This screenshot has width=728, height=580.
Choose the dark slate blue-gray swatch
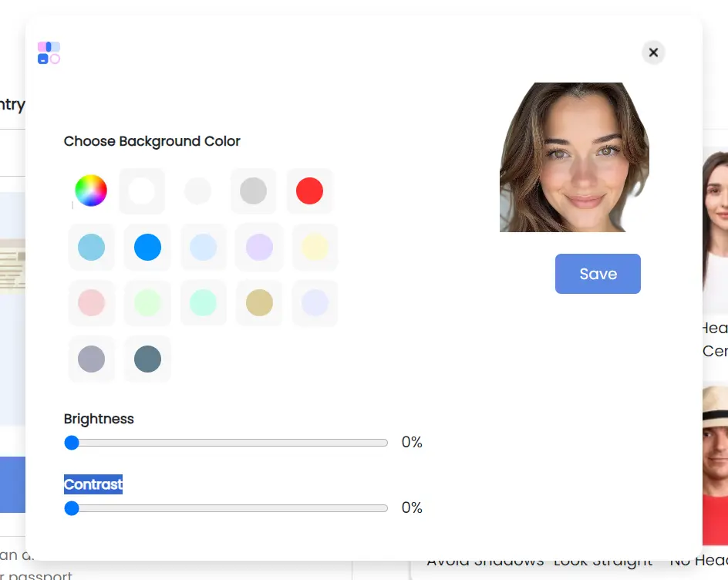point(147,359)
